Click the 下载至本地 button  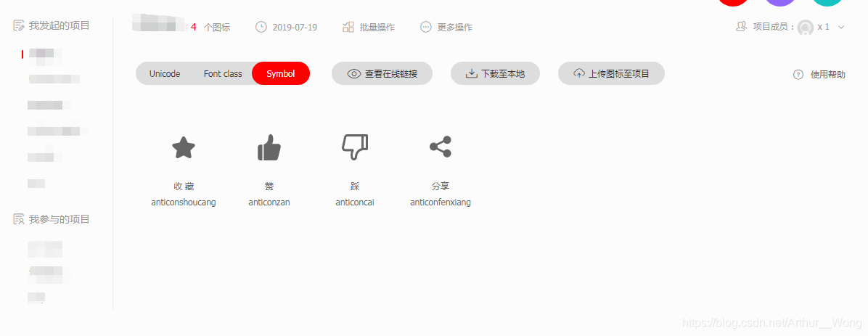tap(495, 73)
